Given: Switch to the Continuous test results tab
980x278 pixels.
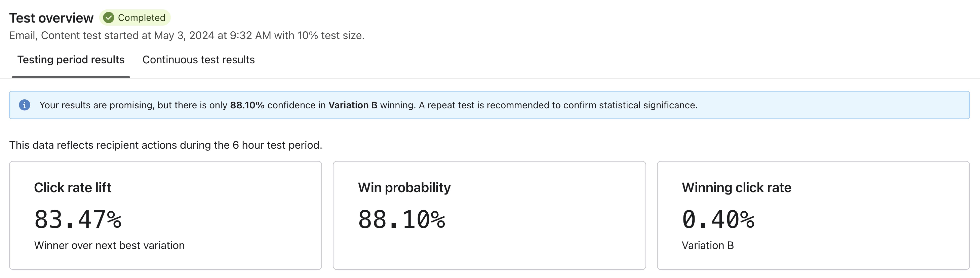Looking at the screenshot, I should (198, 59).
